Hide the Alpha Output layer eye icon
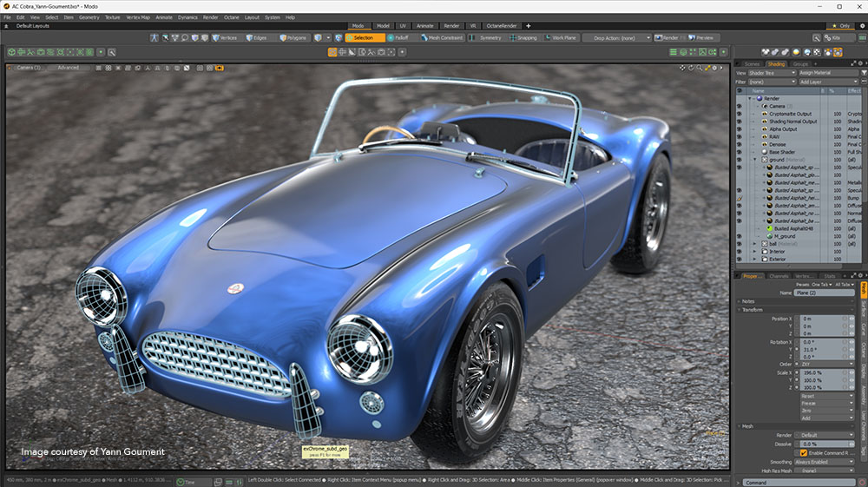Viewport: 868px width, 487px height. [740, 128]
